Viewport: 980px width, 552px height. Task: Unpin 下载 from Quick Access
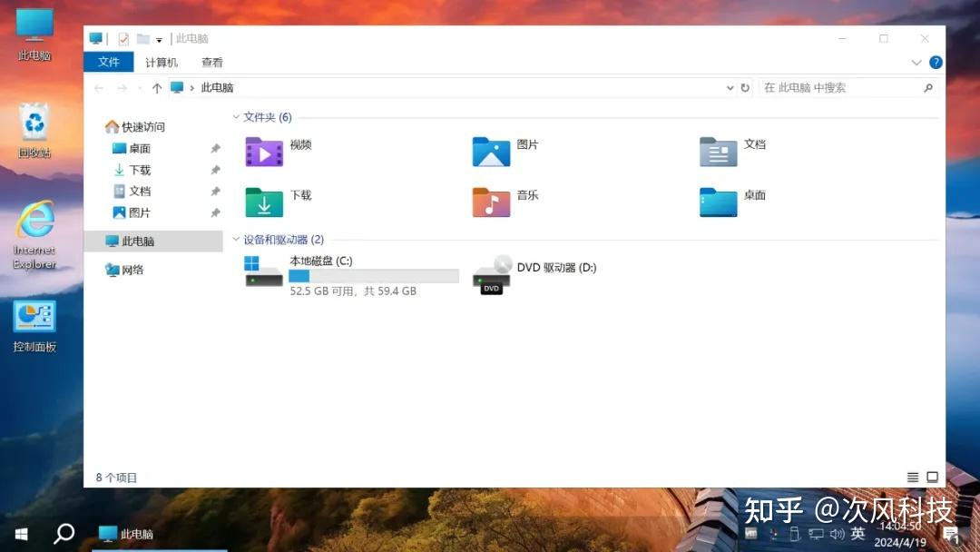pos(216,170)
